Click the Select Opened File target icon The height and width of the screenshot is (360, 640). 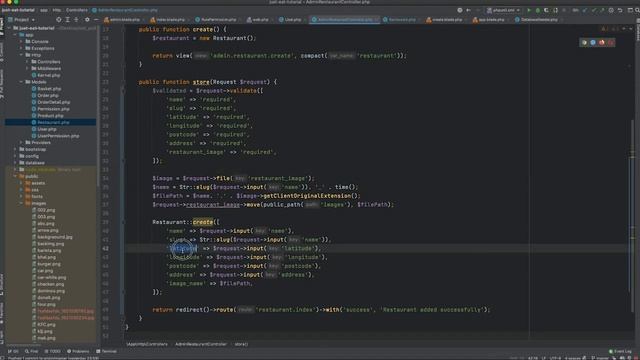pos(59,20)
